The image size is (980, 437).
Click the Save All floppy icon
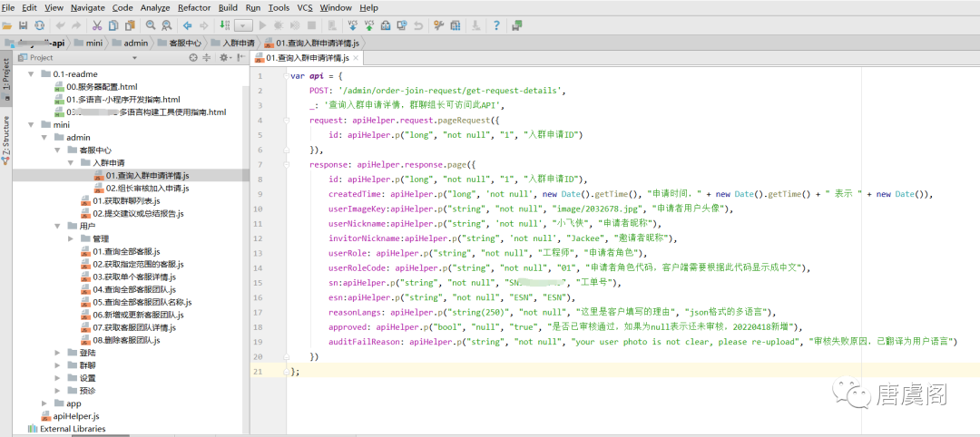click(23, 25)
